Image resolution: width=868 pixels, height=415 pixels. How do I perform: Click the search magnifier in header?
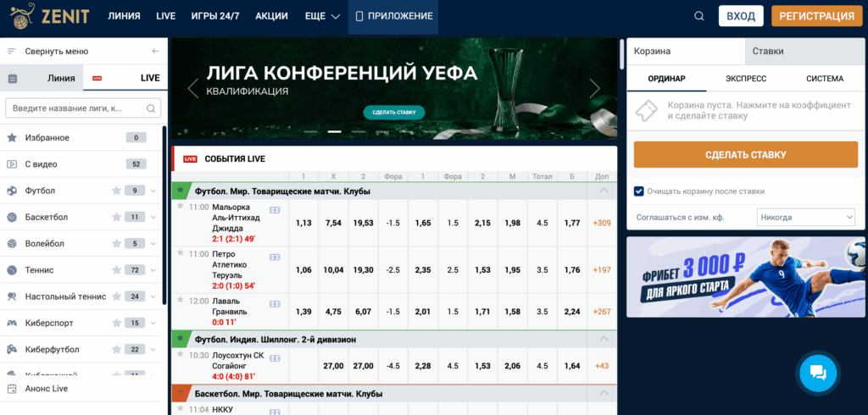pos(699,16)
